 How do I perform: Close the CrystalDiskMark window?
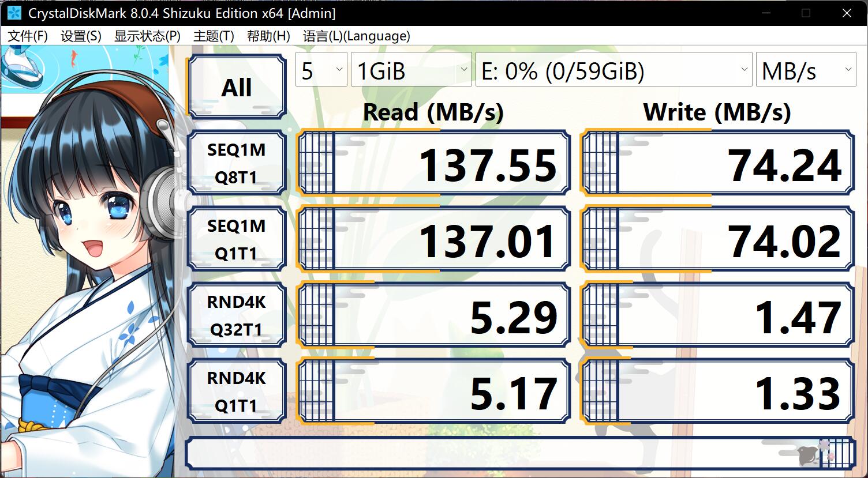[x=847, y=13]
